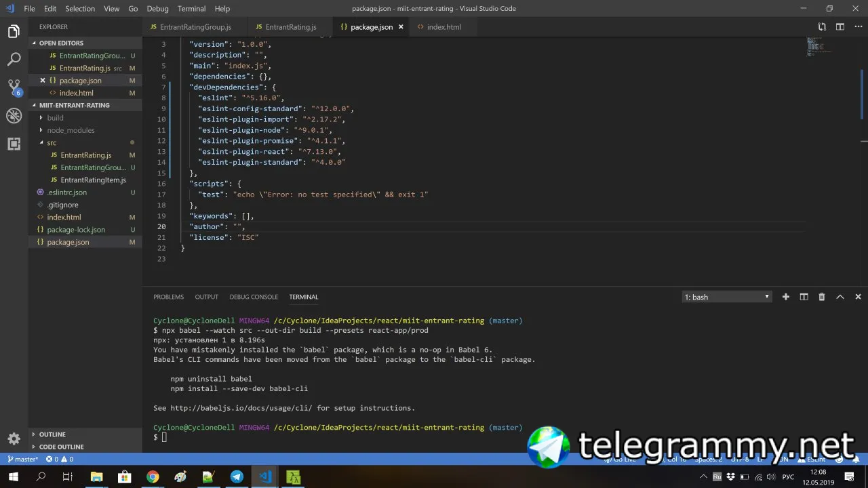Image resolution: width=868 pixels, height=488 pixels.
Task: Kill the terminal with trash icon
Action: pyautogui.click(x=822, y=297)
